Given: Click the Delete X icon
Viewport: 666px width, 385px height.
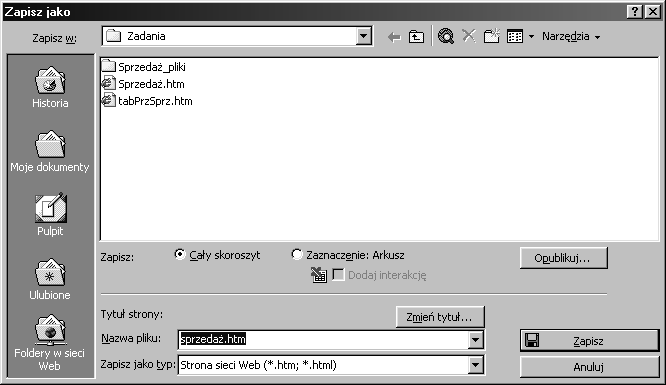Looking at the screenshot, I should click(x=468, y=36).
